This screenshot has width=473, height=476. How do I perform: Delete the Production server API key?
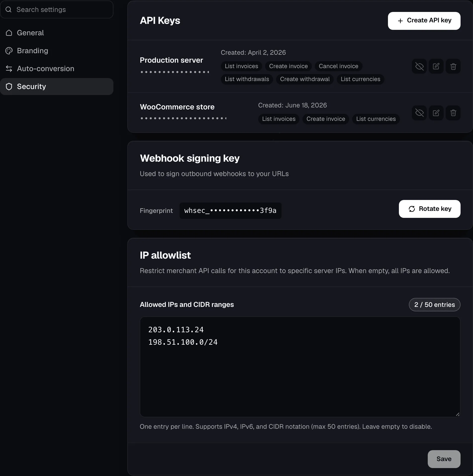(x=453, y=66)
